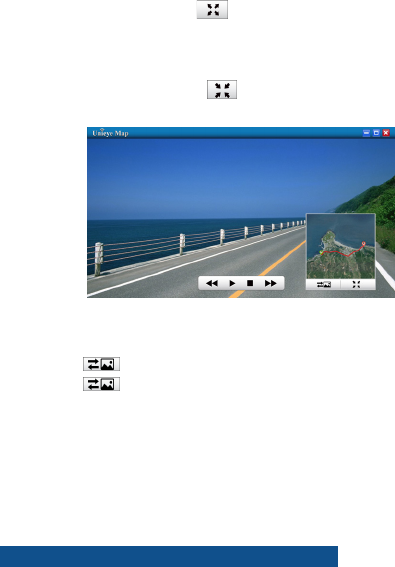Stop the video playback

pos(250,283)
